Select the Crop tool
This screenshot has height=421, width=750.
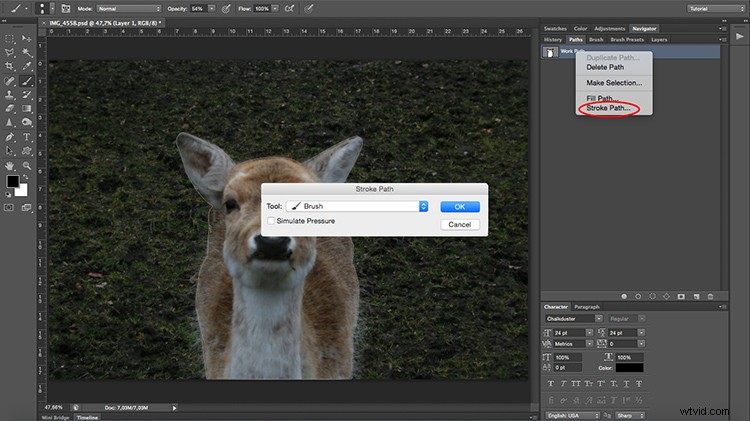(10, 66)
